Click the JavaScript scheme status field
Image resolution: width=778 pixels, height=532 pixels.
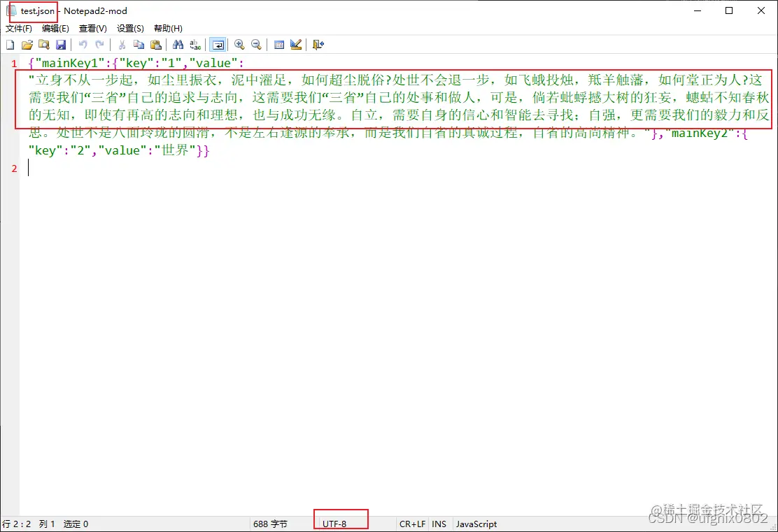(x=476, y=524)
